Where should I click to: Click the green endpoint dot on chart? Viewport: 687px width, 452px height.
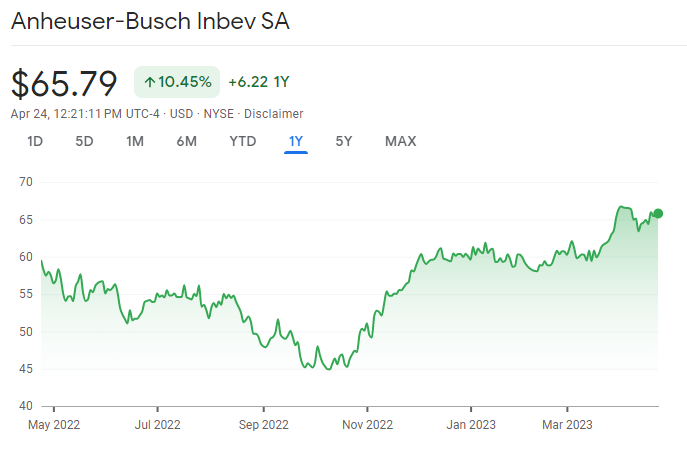658,213
